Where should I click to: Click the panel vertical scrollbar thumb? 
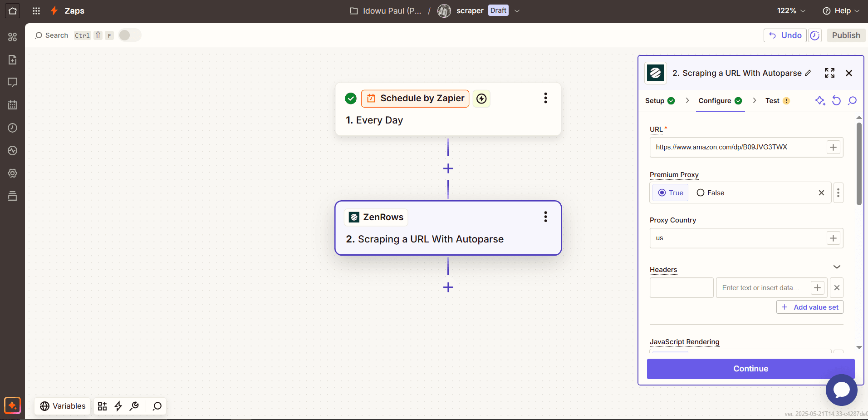pyautogui.click(x=859, y=163)
